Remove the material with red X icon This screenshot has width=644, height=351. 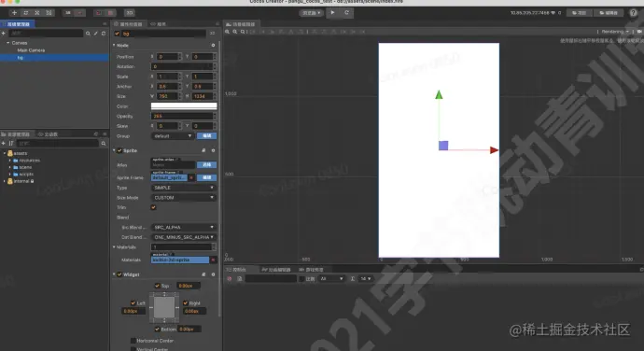(x=213, y=260)
